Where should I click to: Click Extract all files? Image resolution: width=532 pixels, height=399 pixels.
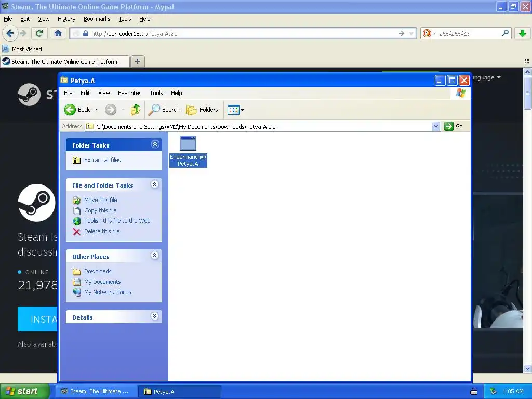[x=102, y=160]
